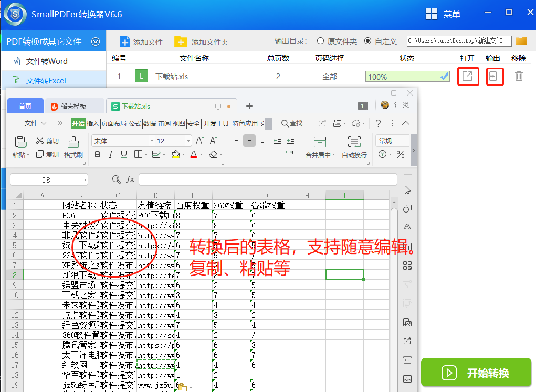The height and width of the screenshot is (392, 536).
Task: Click the fx insert function icon
Action: pyautogui.click(x=130, y=179)
